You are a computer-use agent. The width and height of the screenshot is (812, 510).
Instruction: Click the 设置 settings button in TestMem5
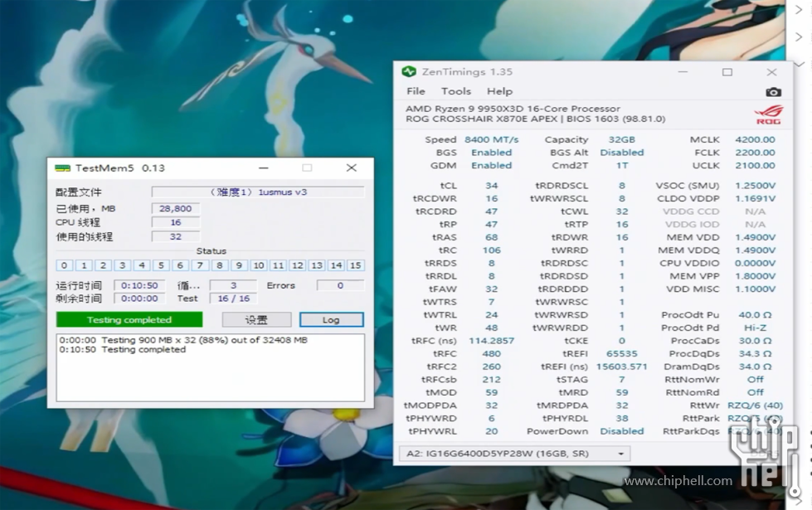pos(256,320)
